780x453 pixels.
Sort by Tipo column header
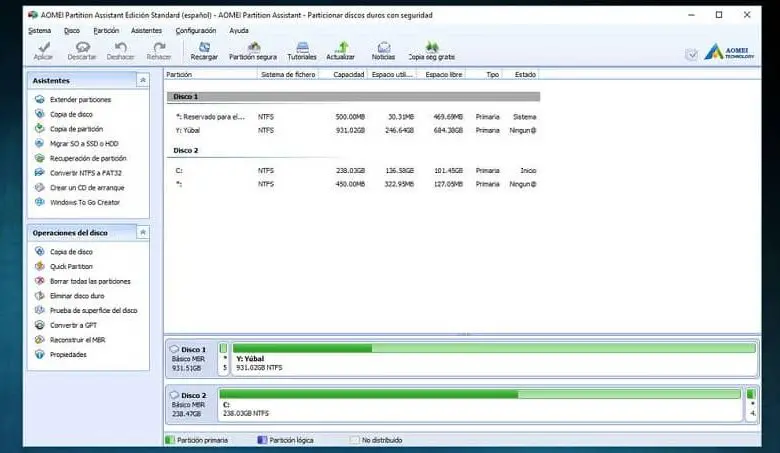(x=484, y=75)
